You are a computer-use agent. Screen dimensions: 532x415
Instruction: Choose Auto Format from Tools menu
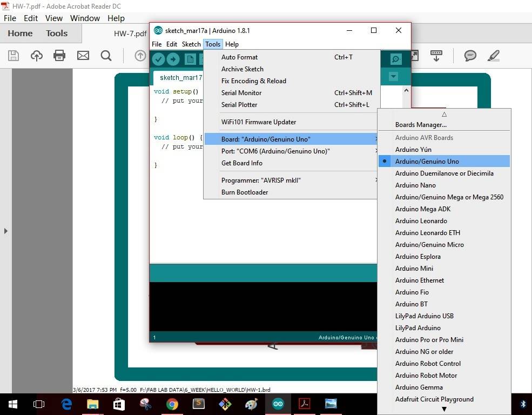[x=291, y=57]
